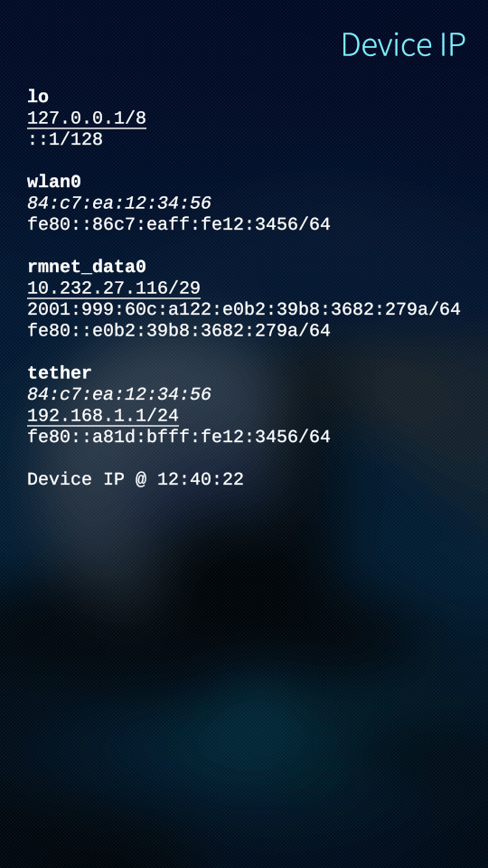The image size is (488, 868).
Task: Tap the fe80::86c7:eaff:fe12:3456/64 address
Action: pyautogui.click(x=179, y=224)
